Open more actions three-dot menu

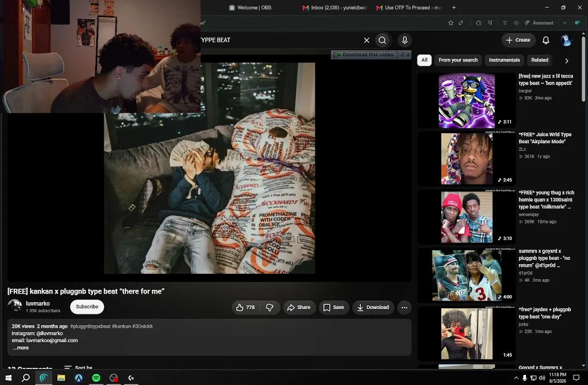404,307
